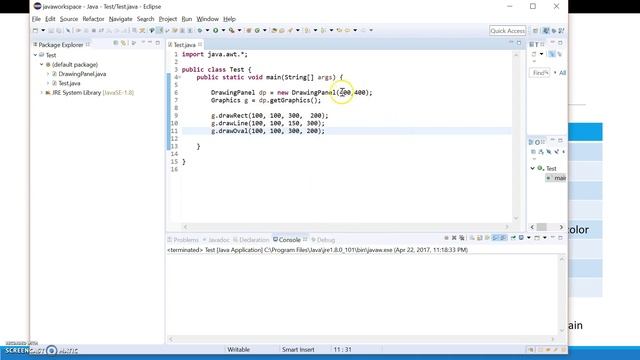Screen dimensions: 640x360
Task: Collapse the Test project in Package Explorer
Action: coord(35,55)
